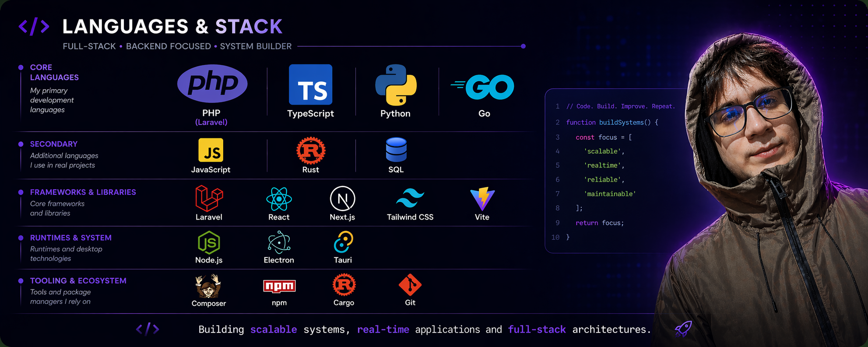Click the 'FULL-STACK • BACKEND FOCUSED • SYSTEM BUILDER' subtitle

click(177, 46)
